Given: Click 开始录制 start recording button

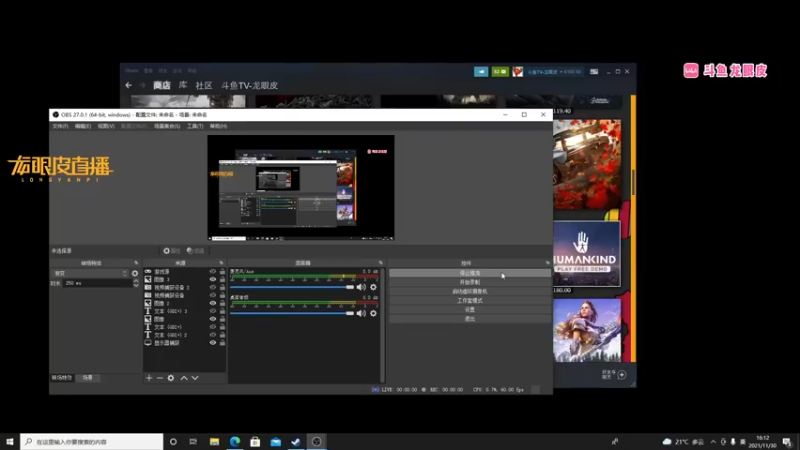Looking at the screenshot, I should point(470,282).
